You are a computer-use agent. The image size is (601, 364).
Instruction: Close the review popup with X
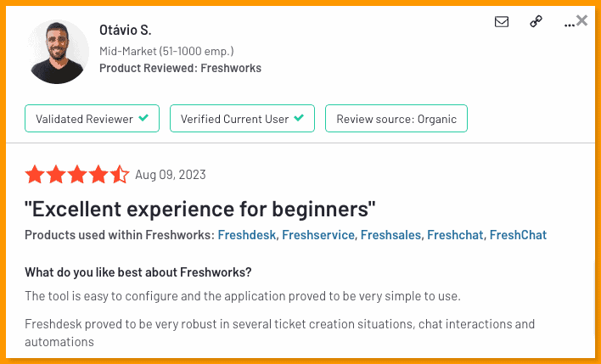click(581, 20)
